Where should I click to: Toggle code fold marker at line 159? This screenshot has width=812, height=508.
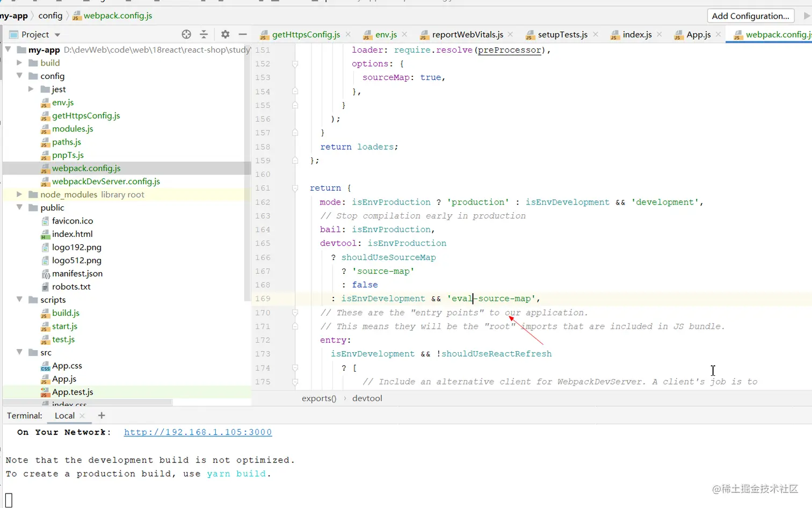[x=295, y=161]
